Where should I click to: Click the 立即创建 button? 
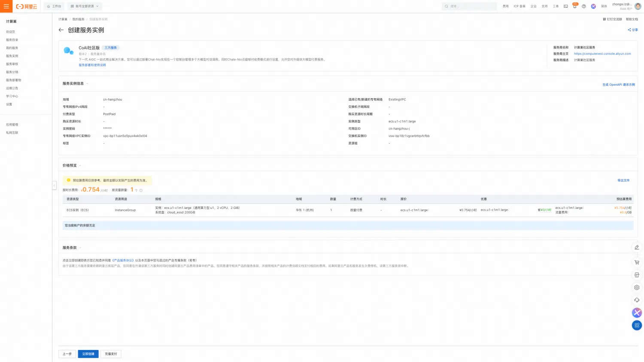click(x=88, y=354)
